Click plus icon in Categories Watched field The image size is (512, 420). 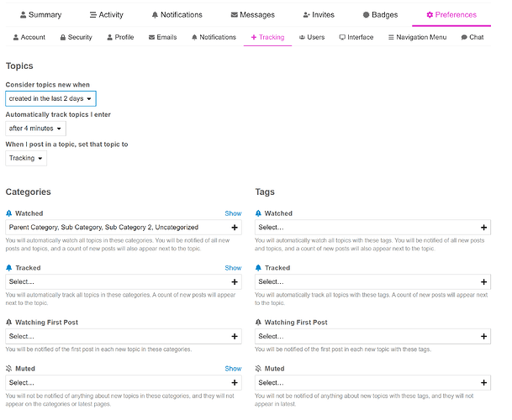235,228
